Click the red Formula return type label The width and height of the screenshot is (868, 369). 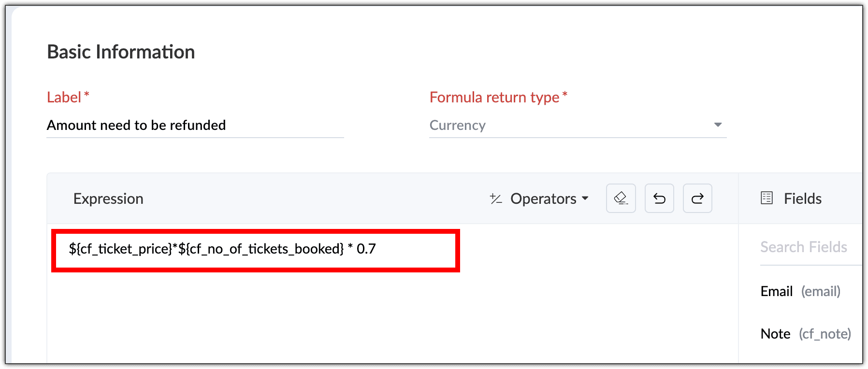pos(494,97)
